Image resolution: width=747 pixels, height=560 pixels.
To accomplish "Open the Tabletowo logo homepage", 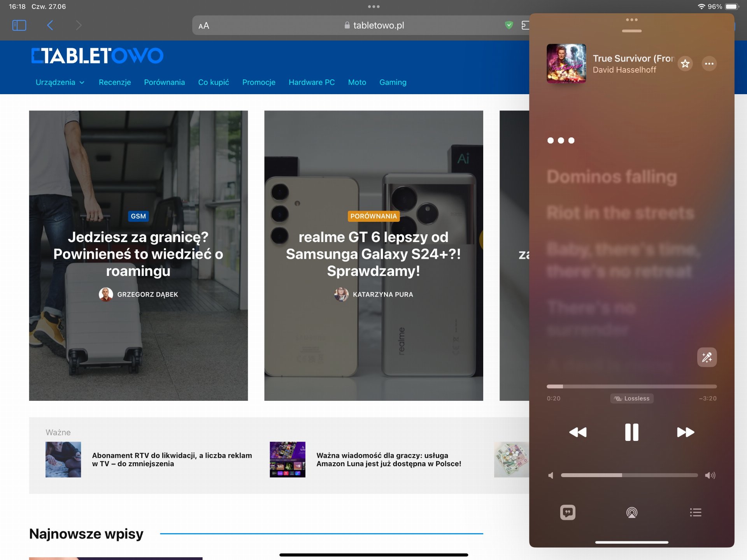I will 97,56.
